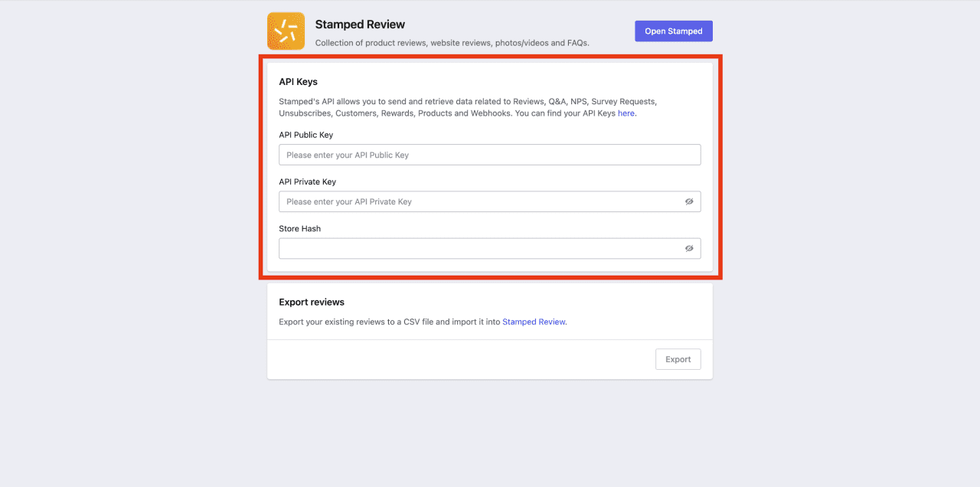This screenshot has width=980, height=487.
Task: Click the 'Export reviews' section heading
Action: 312,302
